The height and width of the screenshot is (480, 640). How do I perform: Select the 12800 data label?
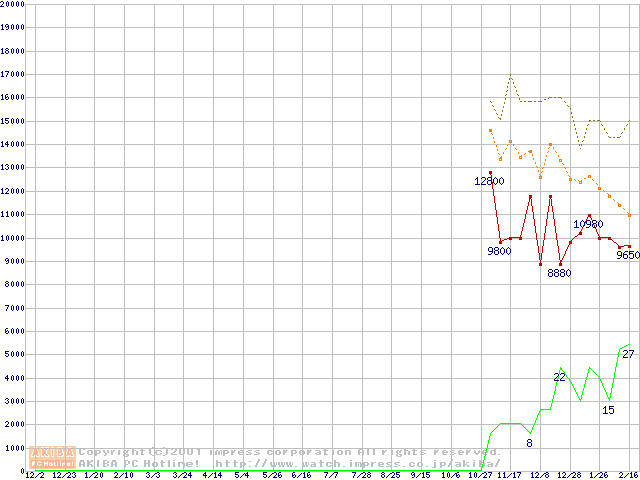click(x=489, y=182)
